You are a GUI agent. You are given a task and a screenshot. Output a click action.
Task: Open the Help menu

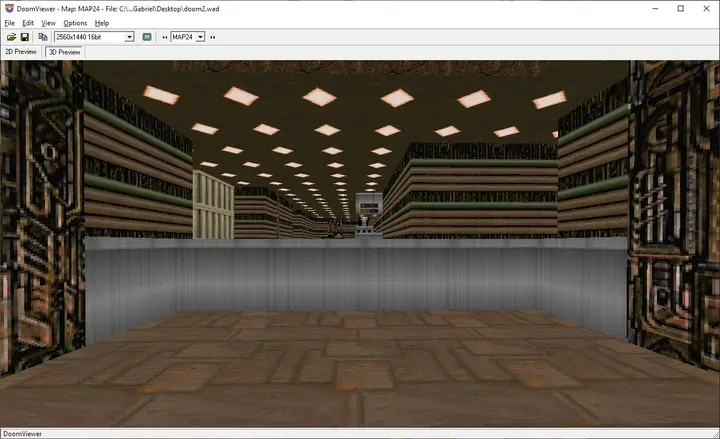coord(101,23)
